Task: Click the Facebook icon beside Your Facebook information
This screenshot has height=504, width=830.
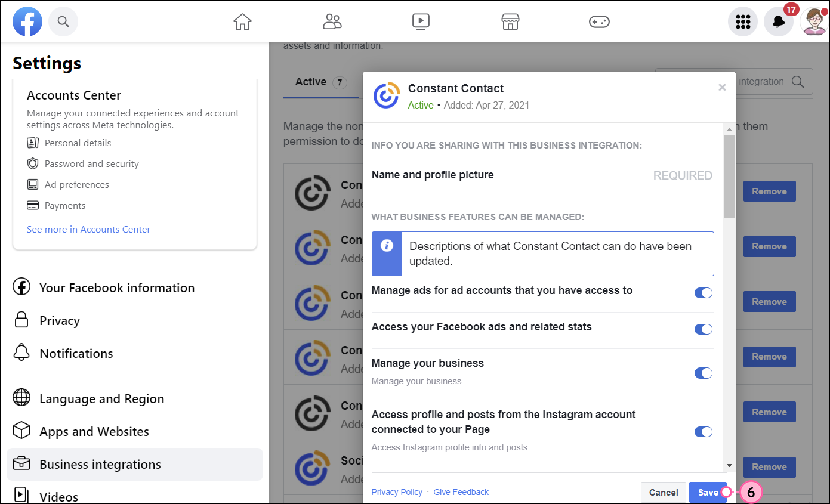Action: [x=21, y=287]
